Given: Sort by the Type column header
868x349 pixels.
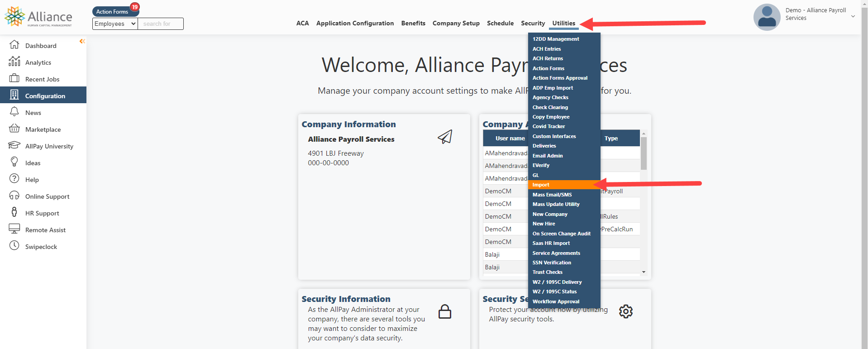Looking at the screenshot, I should [611, 139].
